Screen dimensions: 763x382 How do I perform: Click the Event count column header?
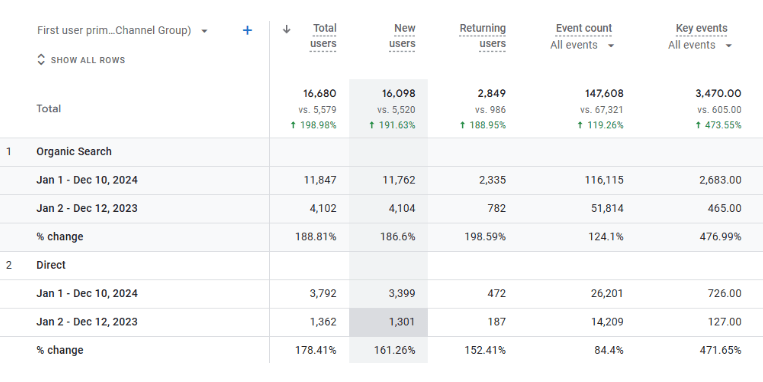point(584,29)
